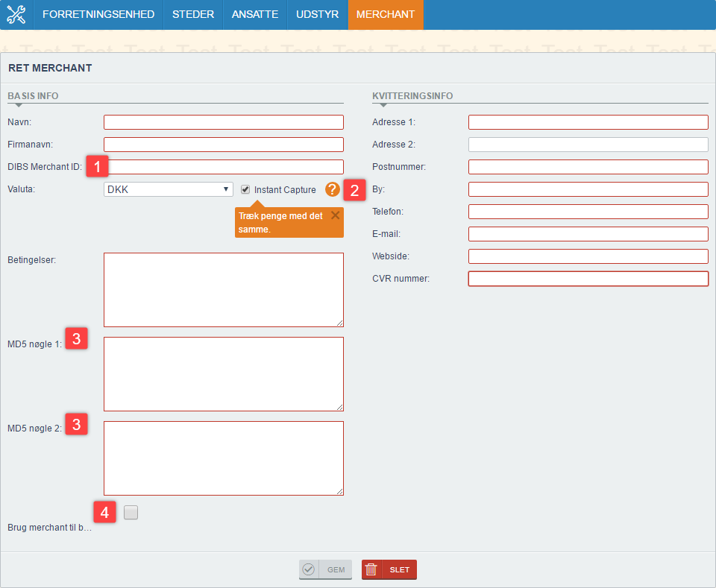This screenshot has width=716, height=588.
Task: Collapse the KVITTERINGSINFO section arrow
Action: pos(383,105)
